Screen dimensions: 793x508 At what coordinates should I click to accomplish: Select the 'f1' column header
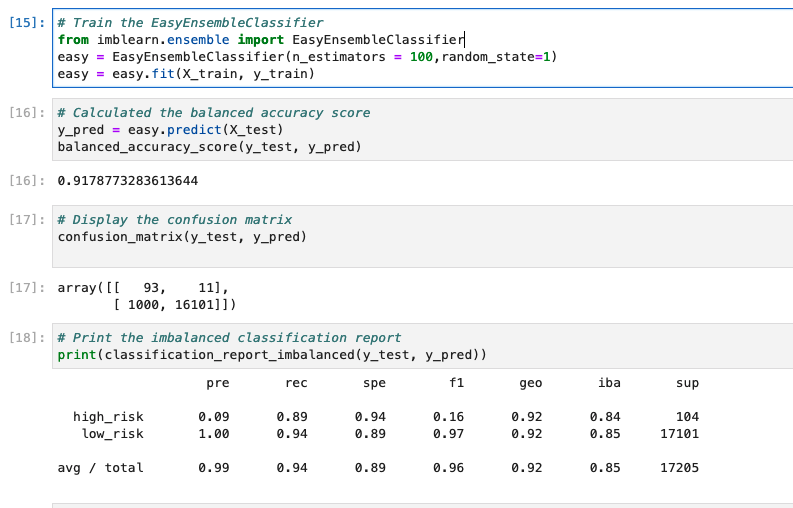tap(456, 383)
